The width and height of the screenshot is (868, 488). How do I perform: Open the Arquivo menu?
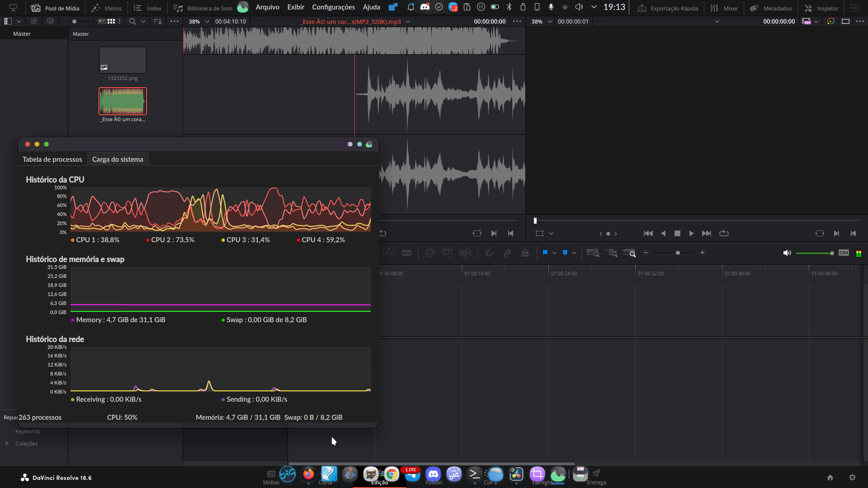(267, 7)
